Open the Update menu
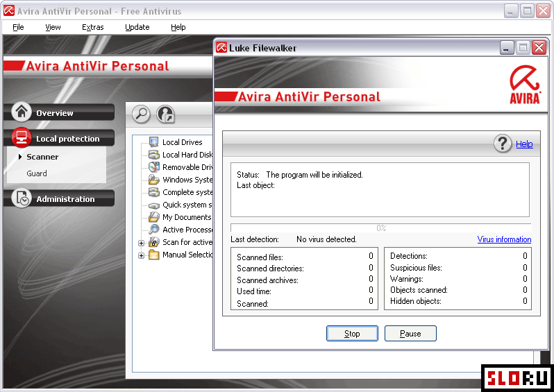This screenshot has height=392, width=554. tap(137, 27)
